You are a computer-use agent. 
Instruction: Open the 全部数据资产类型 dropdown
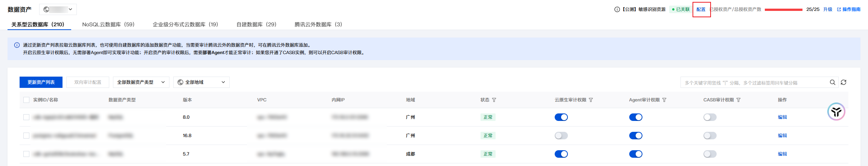[x=141, y=82]
